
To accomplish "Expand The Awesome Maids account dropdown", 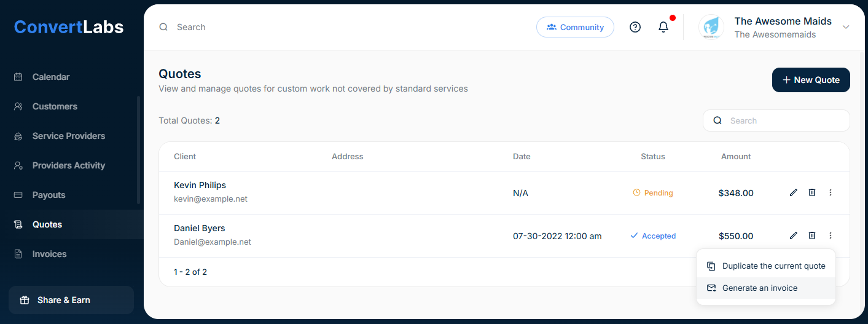I will 846,27.
